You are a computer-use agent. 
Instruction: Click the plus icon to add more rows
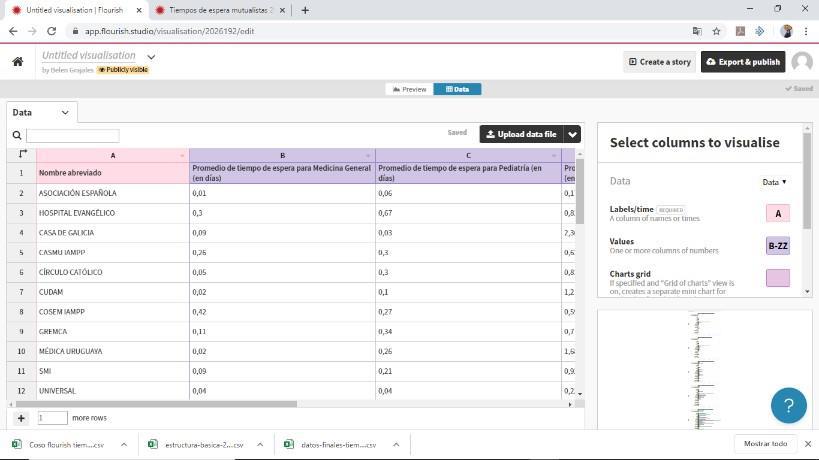point(21,418)
